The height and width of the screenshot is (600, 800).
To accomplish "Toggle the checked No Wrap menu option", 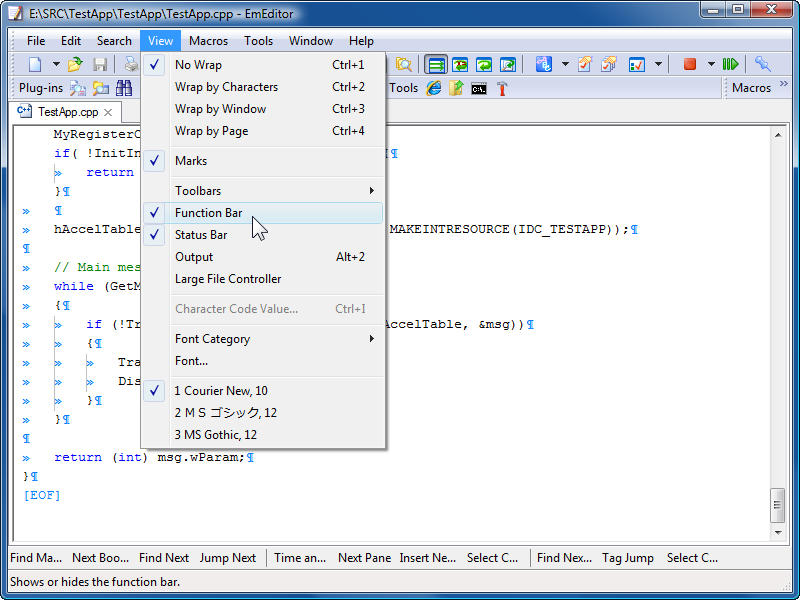I will click(263, 65).
